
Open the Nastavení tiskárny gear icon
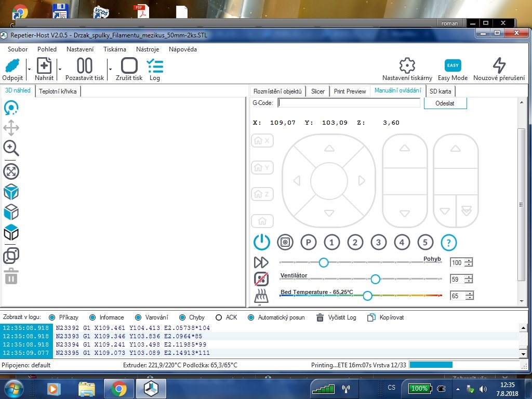pos(407,65)
